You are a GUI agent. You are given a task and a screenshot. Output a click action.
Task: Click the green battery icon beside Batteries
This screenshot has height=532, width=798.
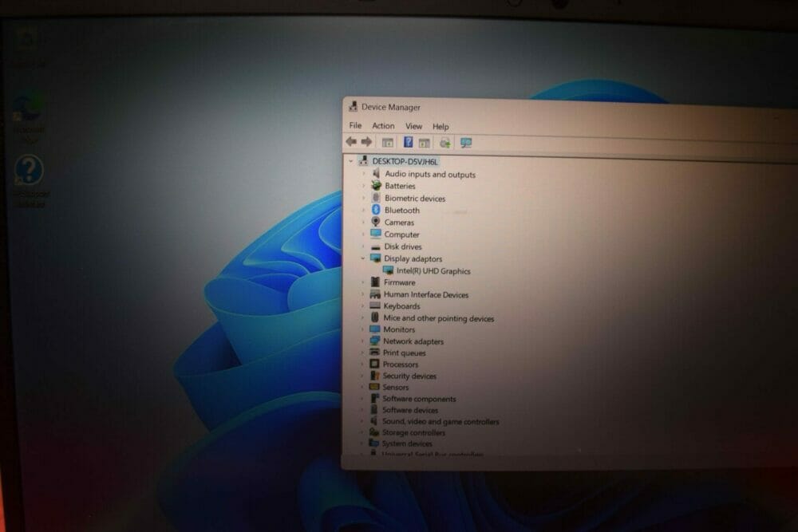pyautogui.click(x=376, y=185)
